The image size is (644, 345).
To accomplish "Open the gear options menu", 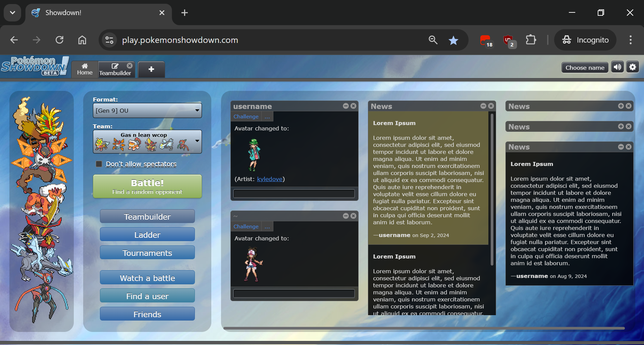I will (x=633, y=67).
